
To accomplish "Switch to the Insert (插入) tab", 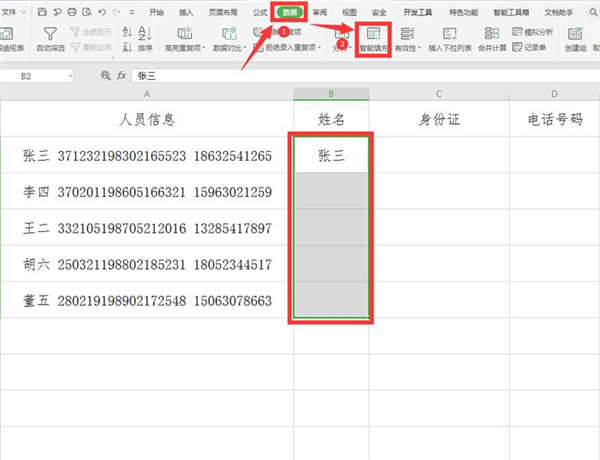I will [x=186, y=12].
